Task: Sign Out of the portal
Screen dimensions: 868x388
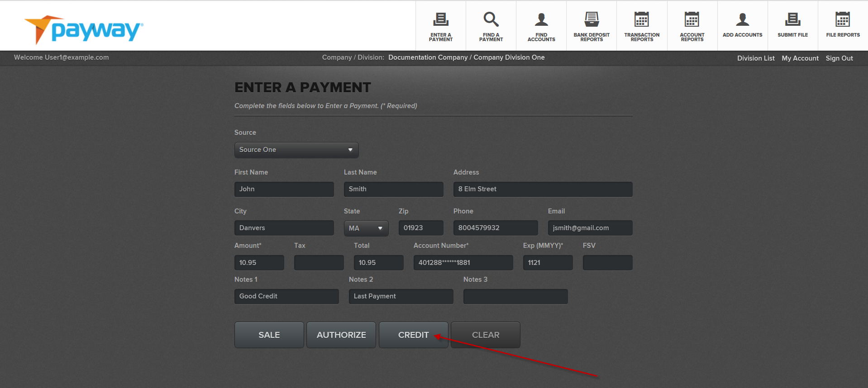Action: 839,58
